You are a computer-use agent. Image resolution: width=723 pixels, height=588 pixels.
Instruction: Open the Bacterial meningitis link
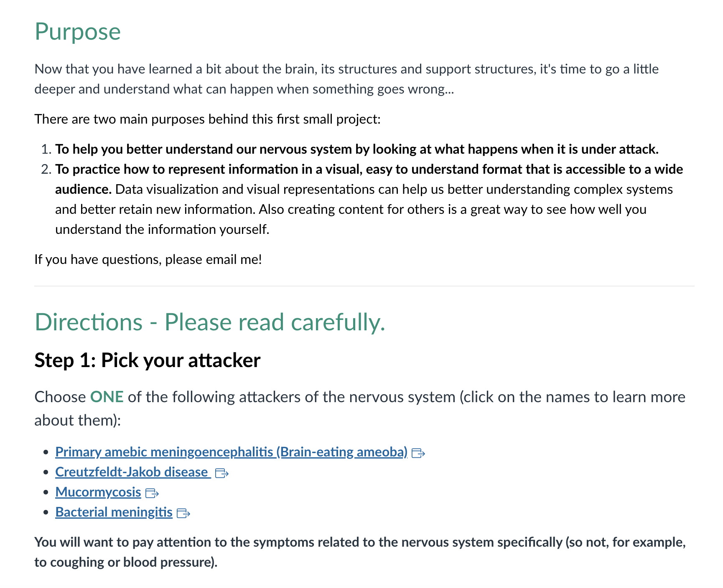(114, 512)
